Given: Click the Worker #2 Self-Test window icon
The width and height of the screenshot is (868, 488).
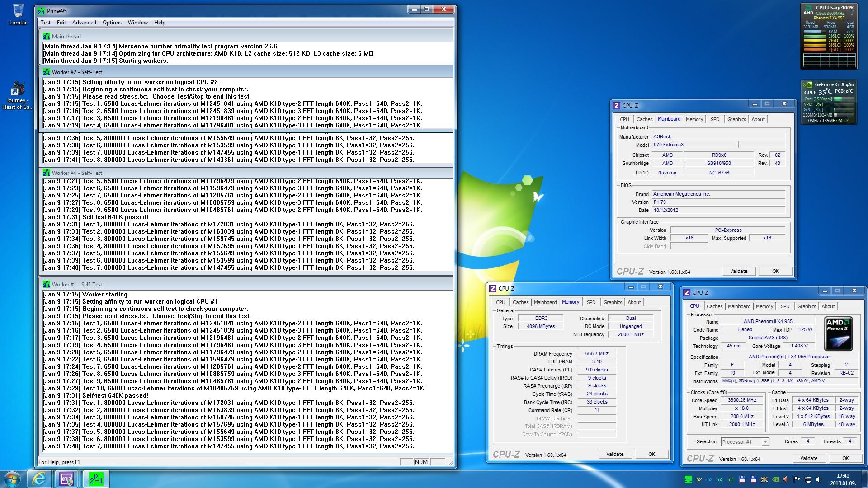Looking at the screenshot, I should pyautogui.click(x=46, y=72).
